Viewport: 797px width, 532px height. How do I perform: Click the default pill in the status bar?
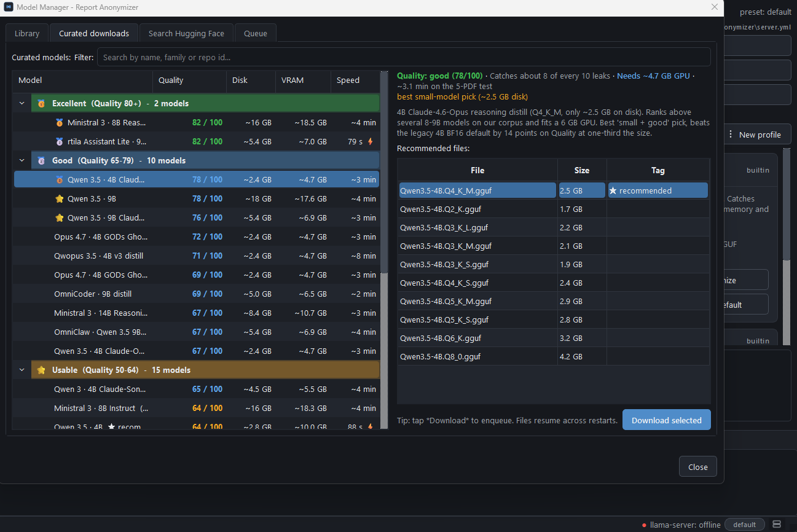pos(745,525)
